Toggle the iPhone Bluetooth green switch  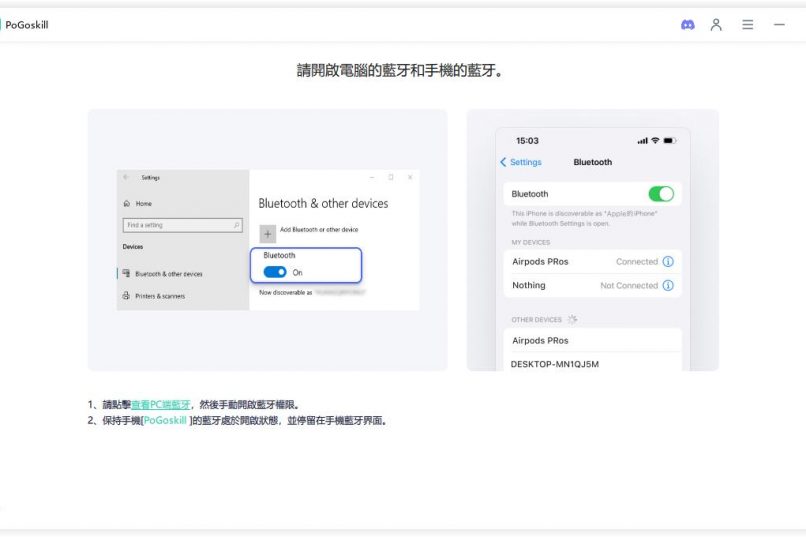[660, 194]
